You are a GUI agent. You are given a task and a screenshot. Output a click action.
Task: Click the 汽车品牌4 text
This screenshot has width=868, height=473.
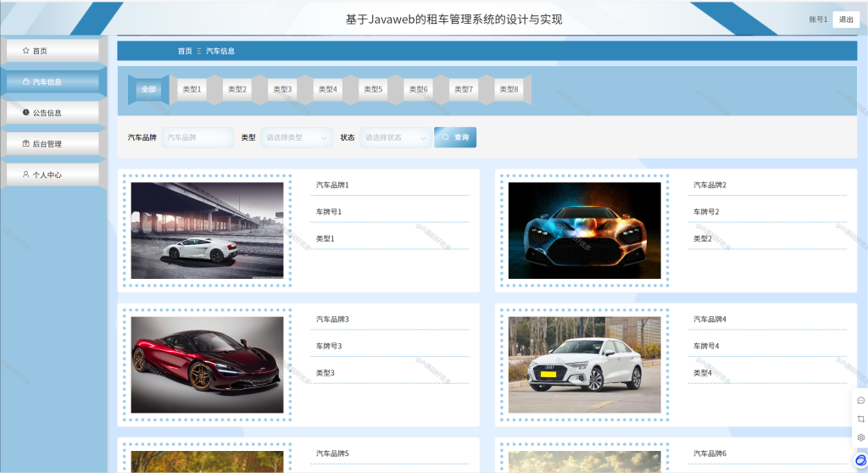pos(709,319)
